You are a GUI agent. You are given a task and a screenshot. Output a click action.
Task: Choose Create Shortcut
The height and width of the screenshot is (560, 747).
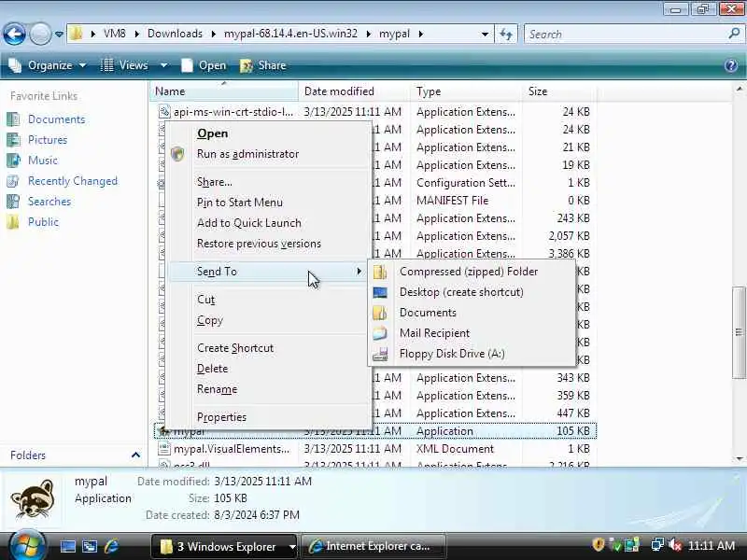click(x=235, y=348)
